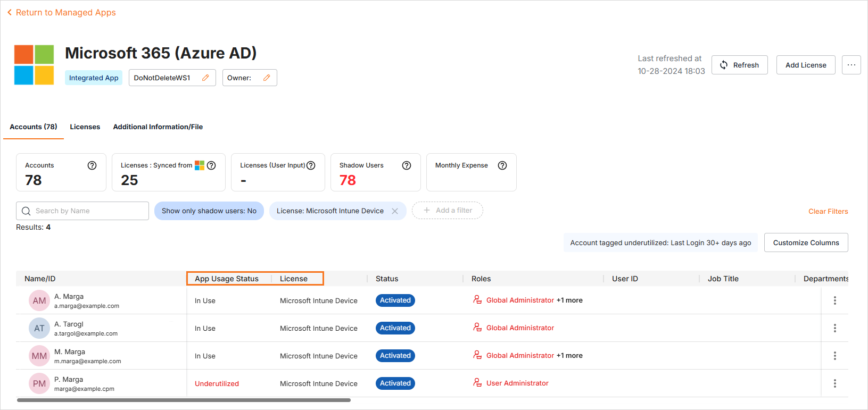Click the m.marga@example.com email text
868x410 pixels.
point(87,362)
